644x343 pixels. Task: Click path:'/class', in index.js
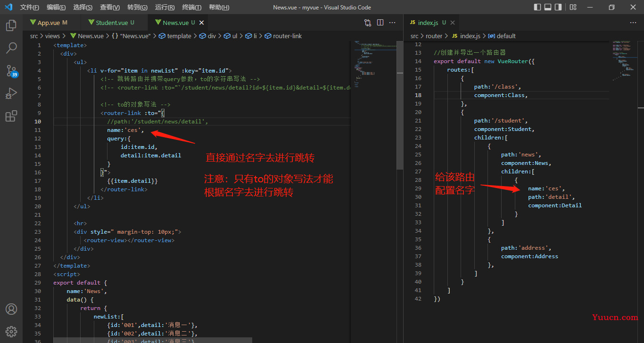click(498, 87)
